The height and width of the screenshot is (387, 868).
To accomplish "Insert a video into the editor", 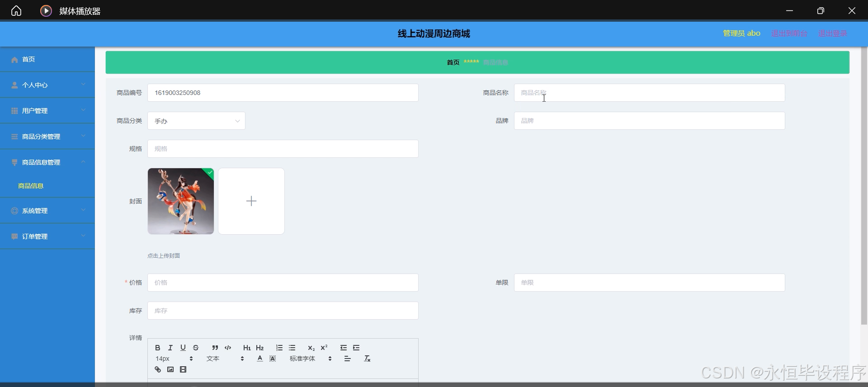I will click(x=183, y=369).
